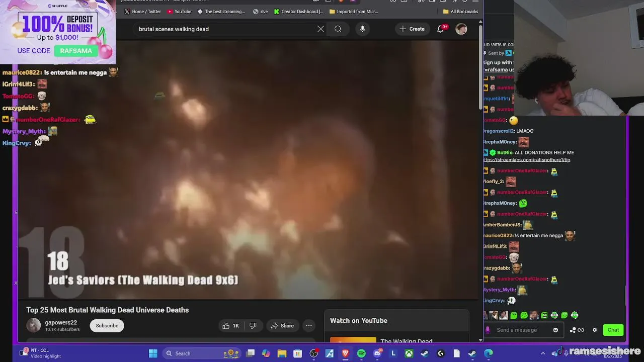Click RAFSAMA code on deposit bonus banner
This screenshot has height=362, width=644.
coord(76,51)
